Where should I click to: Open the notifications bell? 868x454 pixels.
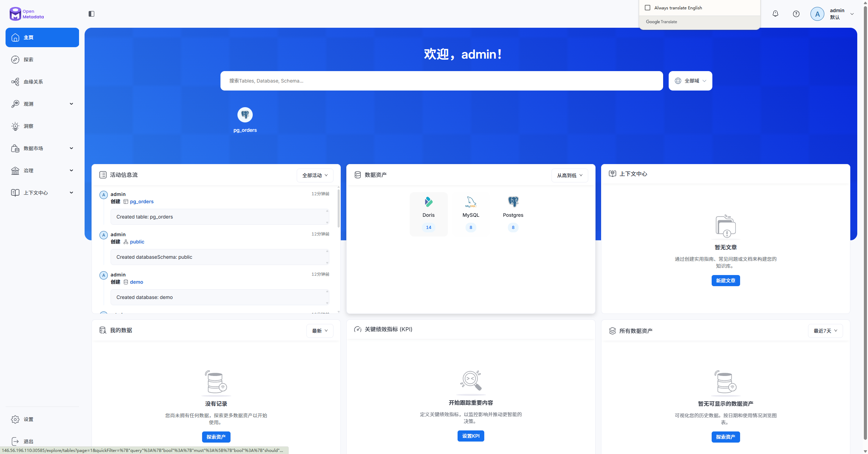point(775,14)
